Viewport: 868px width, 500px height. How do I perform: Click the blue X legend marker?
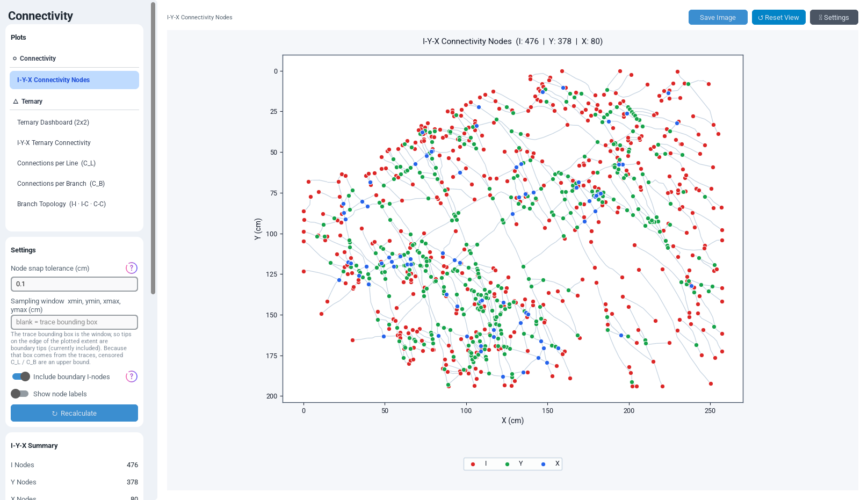tap(543, 464)
